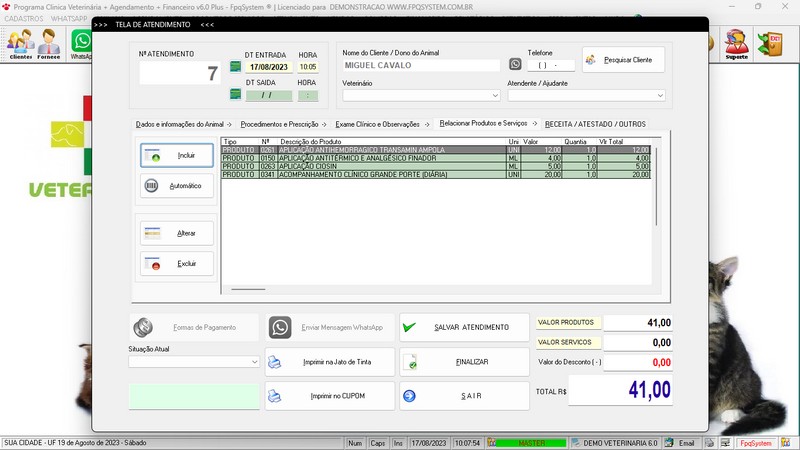
Task: Open the RECEITA / ATESTADO / OUTROS tab
Action: [x=595, y=124]
